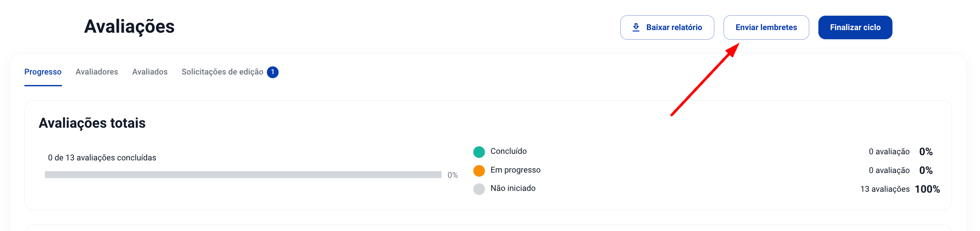The width and height of the screenshot is (980, 231).
Task: Click the orange Em progresso status dot
Action: click(479, 171)
